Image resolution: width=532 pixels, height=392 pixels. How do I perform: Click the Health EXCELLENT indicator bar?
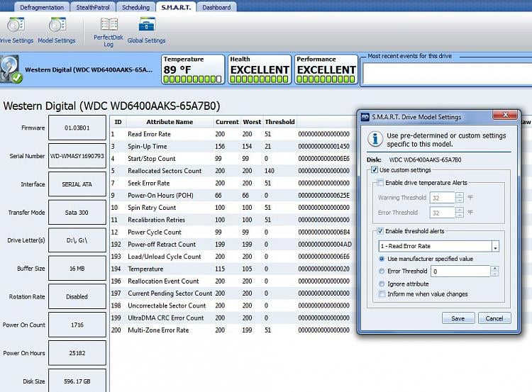259,79
